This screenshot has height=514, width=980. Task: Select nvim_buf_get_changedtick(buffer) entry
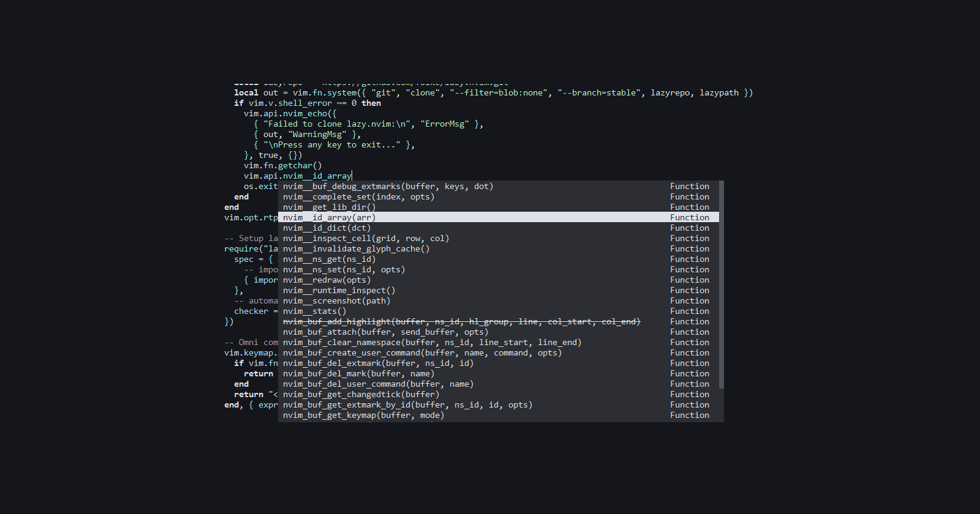point(499,394)
